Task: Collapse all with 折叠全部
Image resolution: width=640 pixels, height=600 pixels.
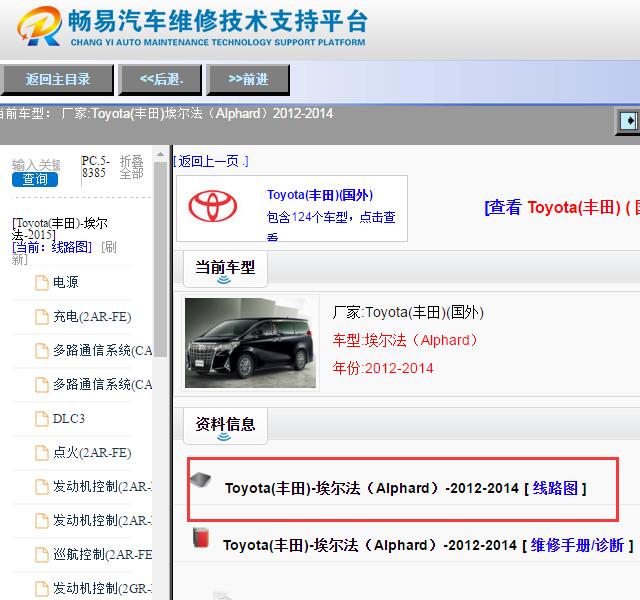Action: (x=131, y=167)
